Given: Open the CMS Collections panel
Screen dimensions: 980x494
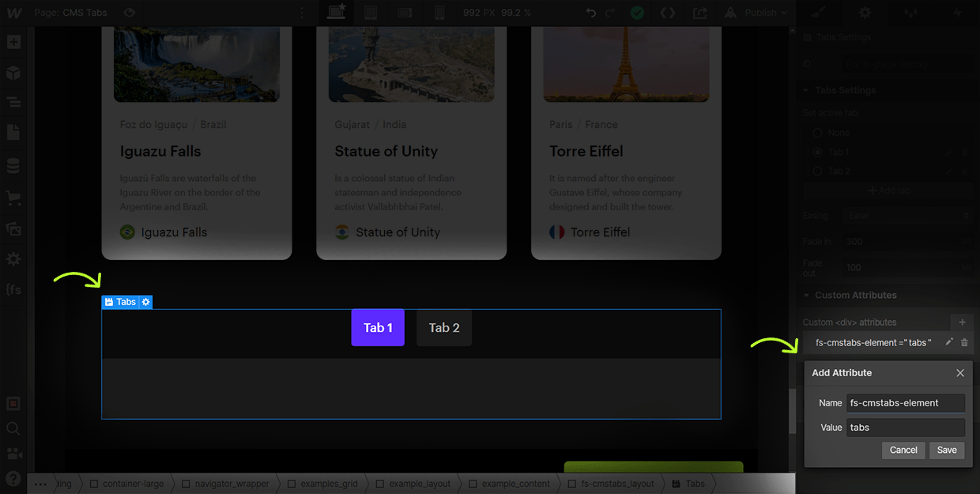Looking at the screenshot, I should (x=13, y=166).
